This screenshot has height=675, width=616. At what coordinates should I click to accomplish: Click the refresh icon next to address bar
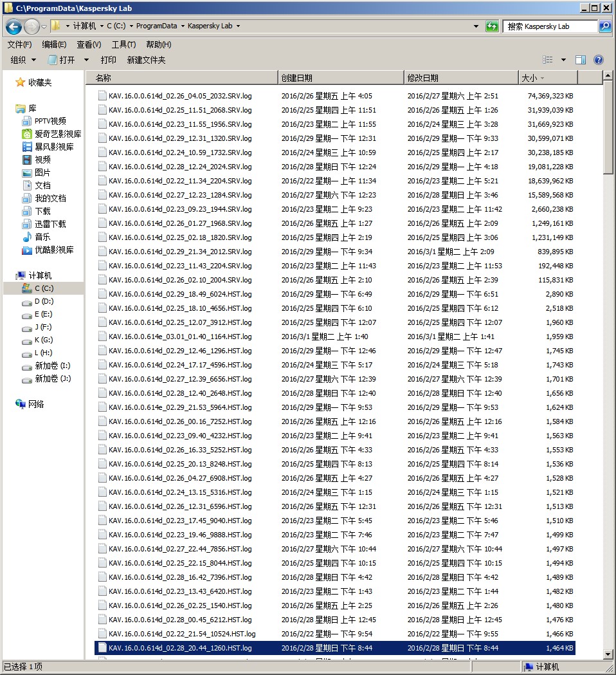(x=492, y=26)
